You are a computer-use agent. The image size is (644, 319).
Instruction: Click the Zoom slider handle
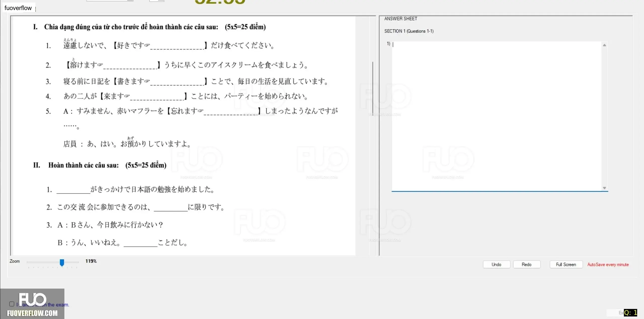62,262
